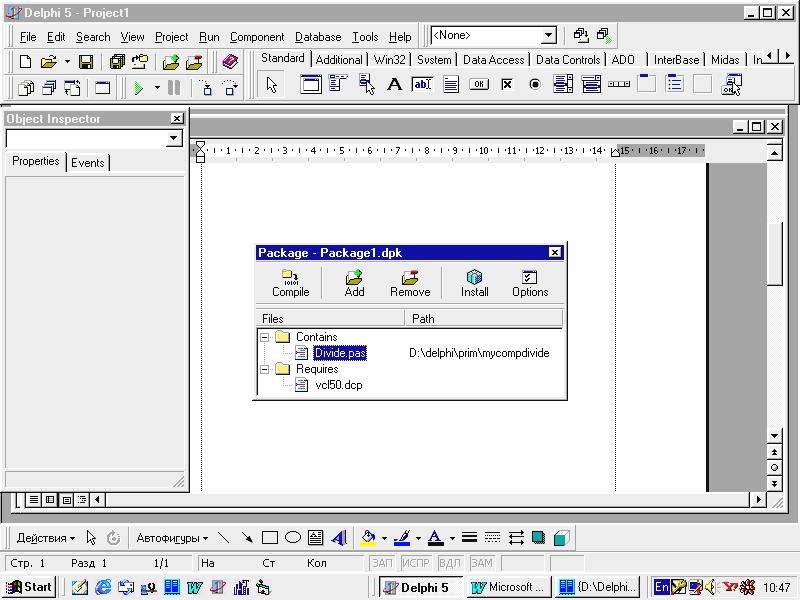
Task: Click the Save floppy disk icon
Action: (x=86, y=62)
